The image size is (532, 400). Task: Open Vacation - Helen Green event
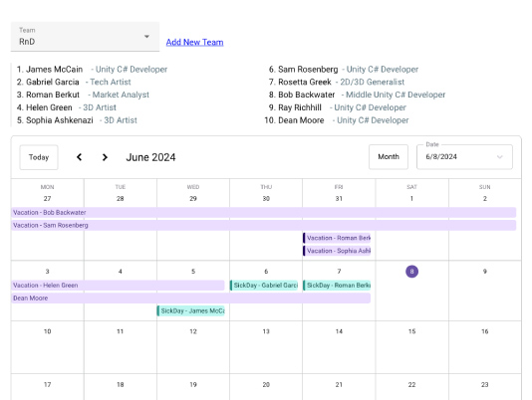(x=118, y=286)
